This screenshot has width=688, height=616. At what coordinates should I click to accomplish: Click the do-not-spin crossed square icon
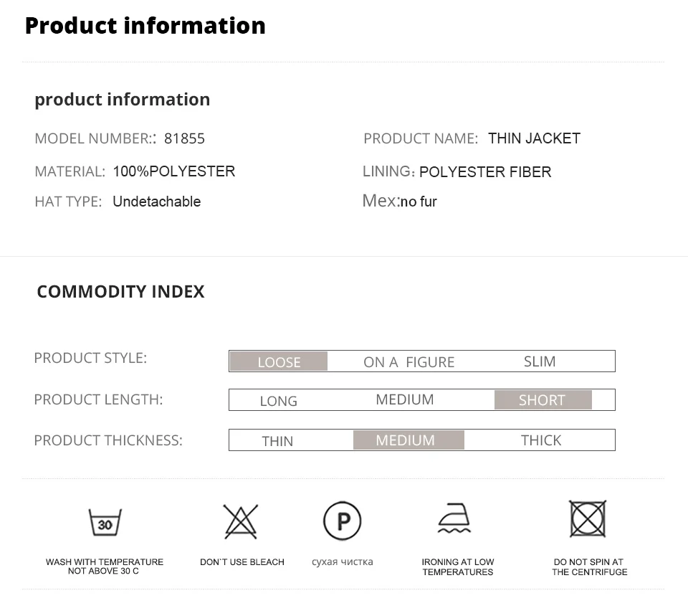point(588,519)
